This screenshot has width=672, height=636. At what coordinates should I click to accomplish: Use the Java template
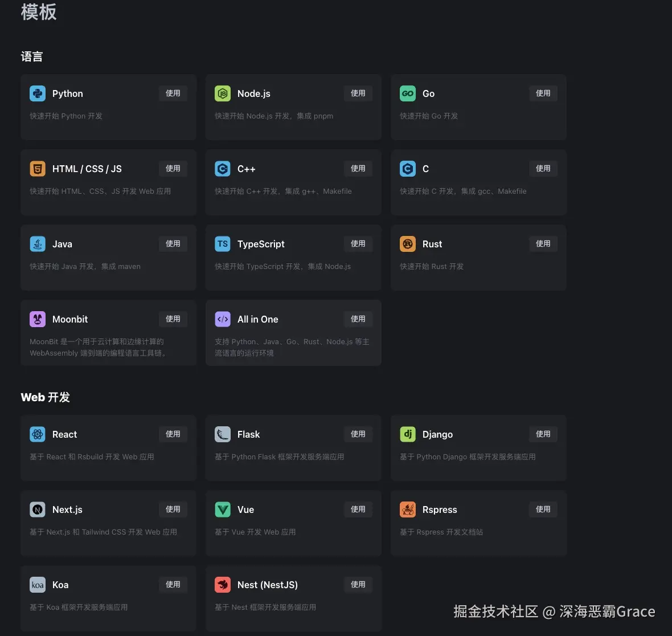point(173,243)
